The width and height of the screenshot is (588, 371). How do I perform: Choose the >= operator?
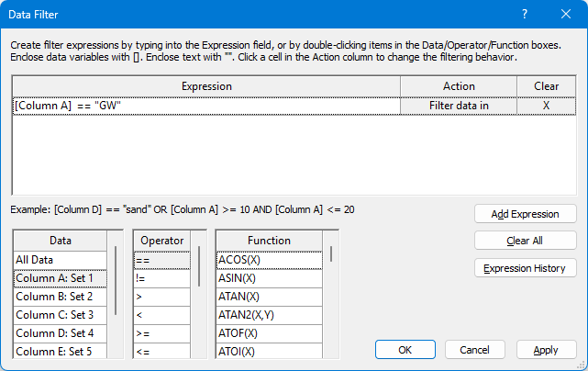(x=161, y=332)
